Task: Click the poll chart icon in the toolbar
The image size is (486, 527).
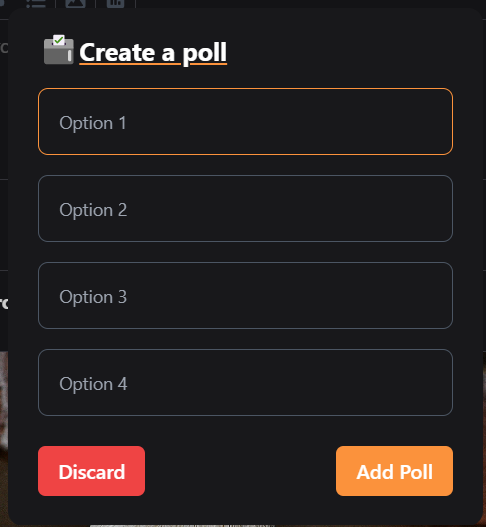Action: click(x=115, y=4)
